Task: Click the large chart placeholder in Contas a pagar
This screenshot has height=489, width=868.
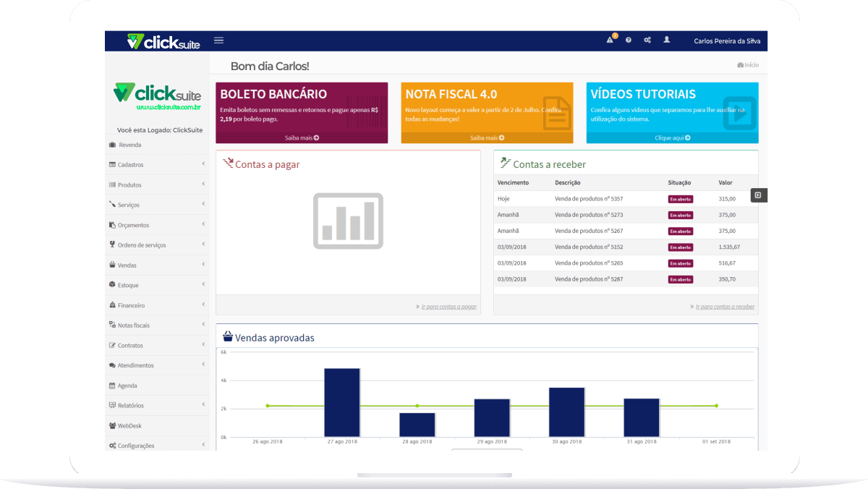Action: click(348, 221)
